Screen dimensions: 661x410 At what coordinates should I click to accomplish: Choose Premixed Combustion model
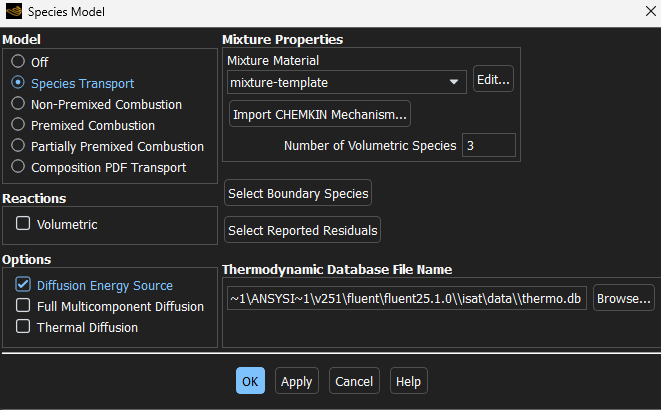(x=18, y=125)
